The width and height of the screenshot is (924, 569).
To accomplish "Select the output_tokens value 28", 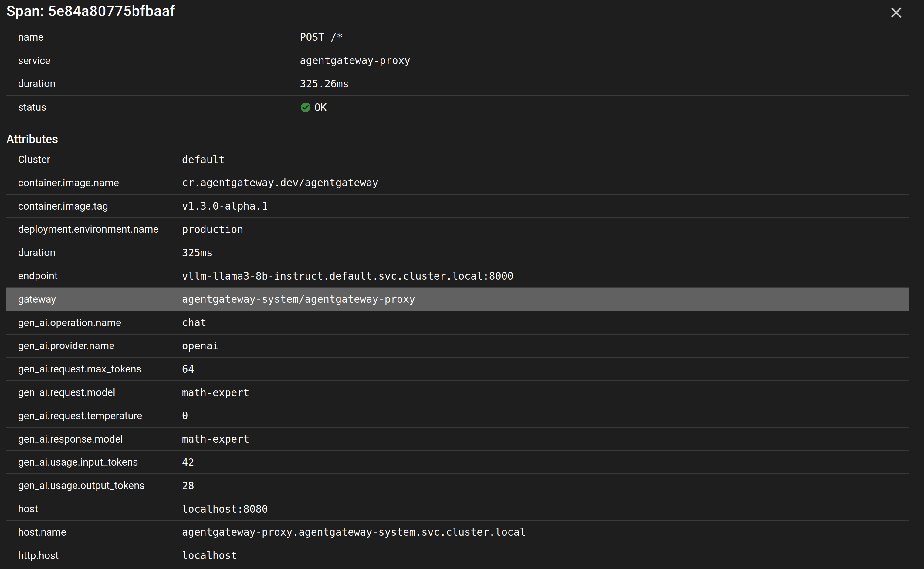I will 188,486.
